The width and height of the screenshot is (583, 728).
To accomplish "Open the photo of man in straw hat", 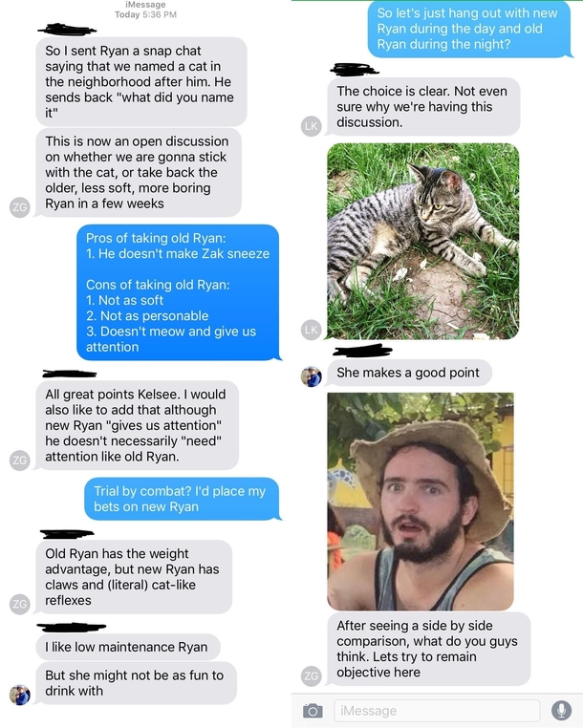I will [421, 502].
